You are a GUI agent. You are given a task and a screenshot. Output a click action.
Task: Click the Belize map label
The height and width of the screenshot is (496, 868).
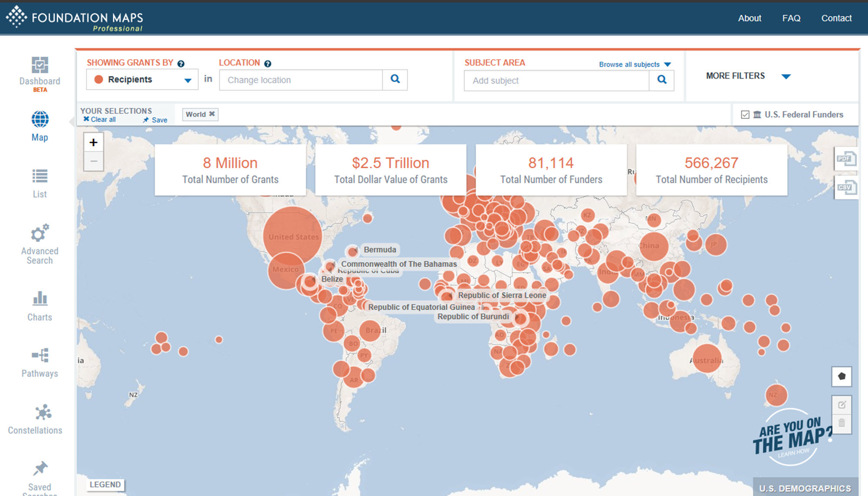coord(332,279)
